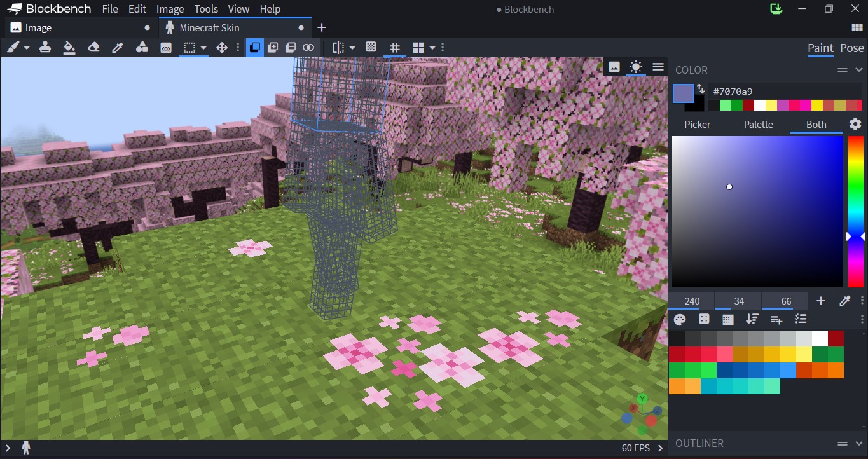Open the Image menu

coord(169,9)
